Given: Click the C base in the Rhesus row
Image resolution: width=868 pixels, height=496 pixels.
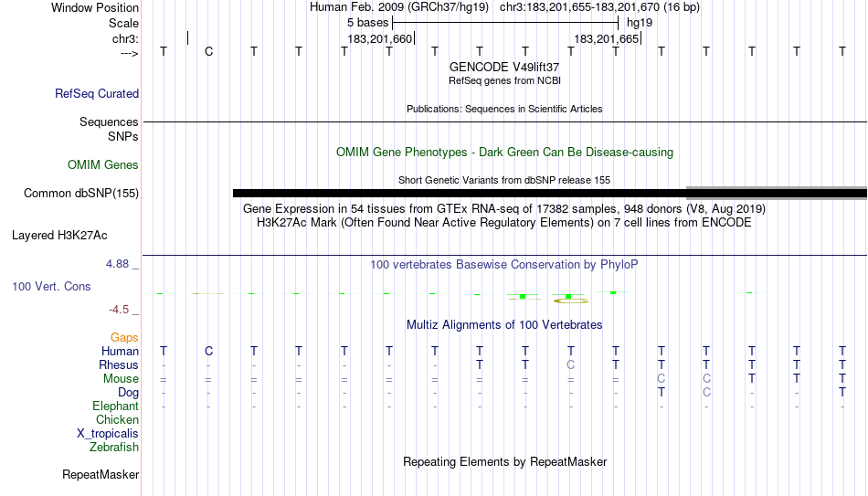Looking at the screenshot, I should tap(571, 364).
